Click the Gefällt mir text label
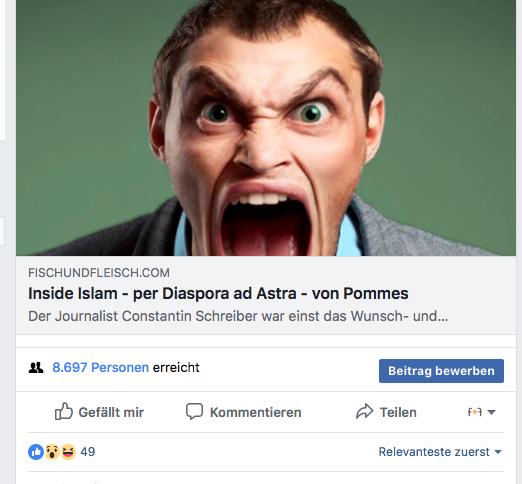The width and height of the screenshot is (522, 484). tap(111, 413)
